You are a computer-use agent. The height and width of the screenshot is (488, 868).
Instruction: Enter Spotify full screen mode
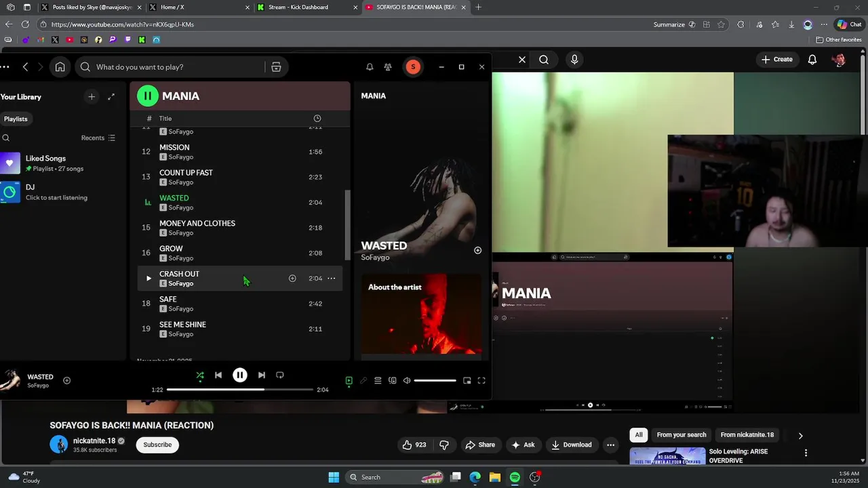point(481,381)
